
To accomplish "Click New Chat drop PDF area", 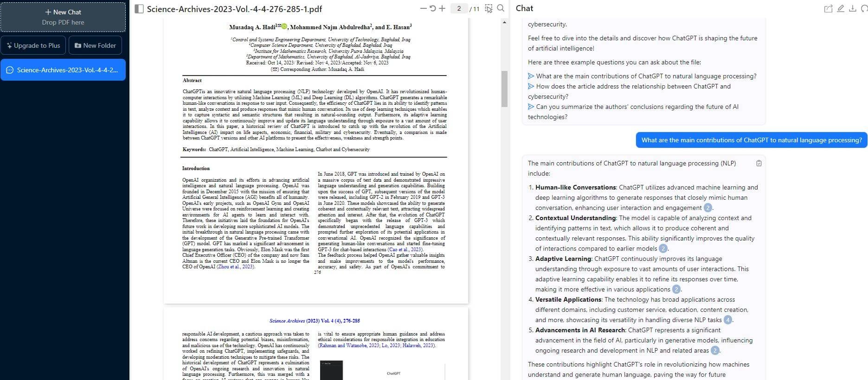I will click(x=63, y=17).
